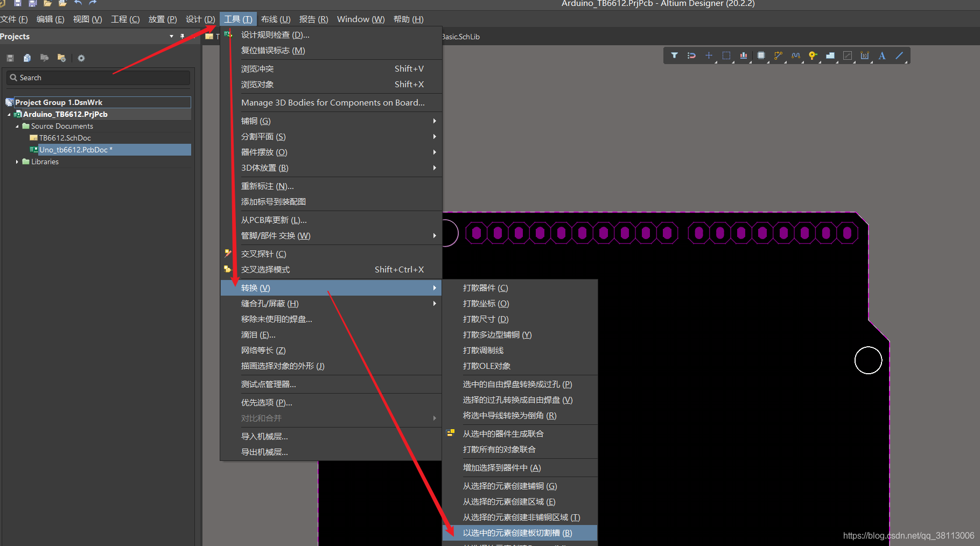Screen dimensions: 980x546
Task: Expand the 3D体放置 (B) submenu
Action: tap(331, 168)
